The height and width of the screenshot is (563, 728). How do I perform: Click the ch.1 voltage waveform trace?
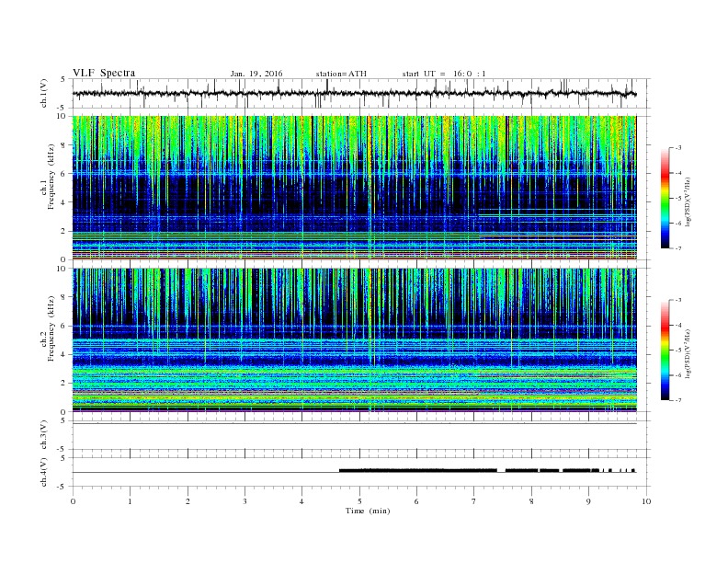click(x=355, y=93)
